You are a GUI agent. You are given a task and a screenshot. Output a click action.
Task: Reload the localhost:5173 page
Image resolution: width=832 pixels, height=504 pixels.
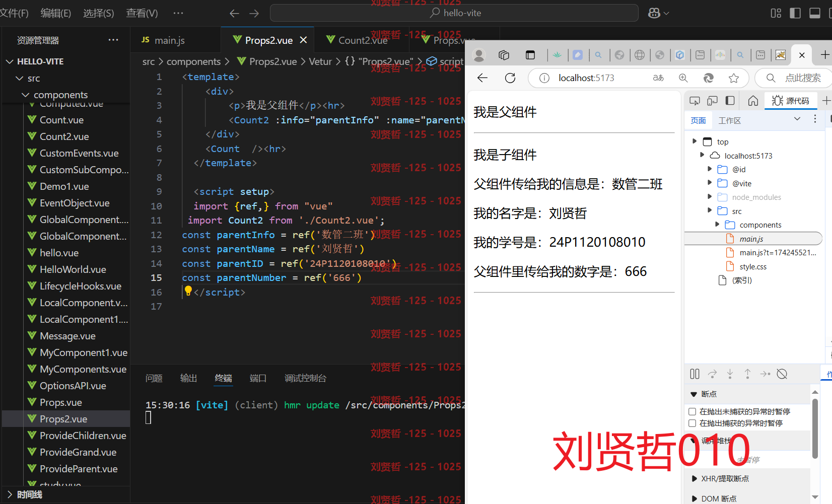[510, 78]
